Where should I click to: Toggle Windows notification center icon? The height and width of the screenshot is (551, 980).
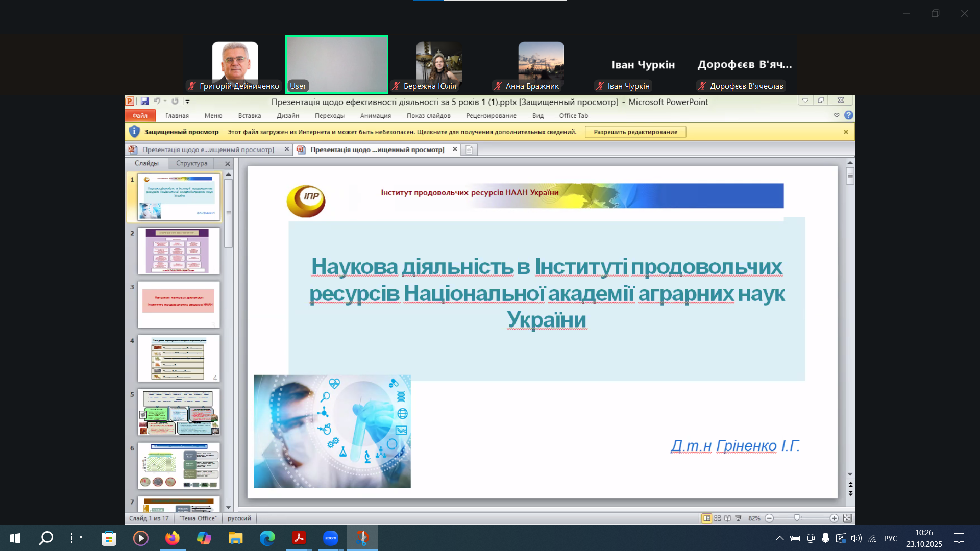click(959, 538)
